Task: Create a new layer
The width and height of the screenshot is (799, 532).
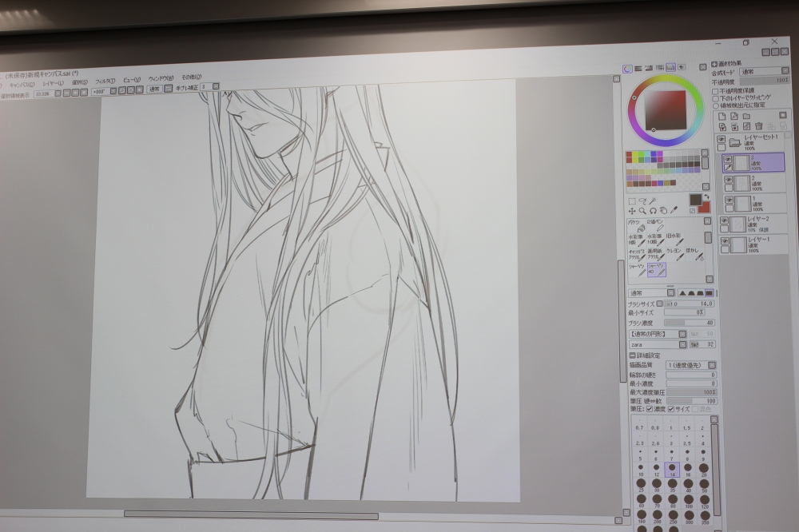Action: coord(722,116)
